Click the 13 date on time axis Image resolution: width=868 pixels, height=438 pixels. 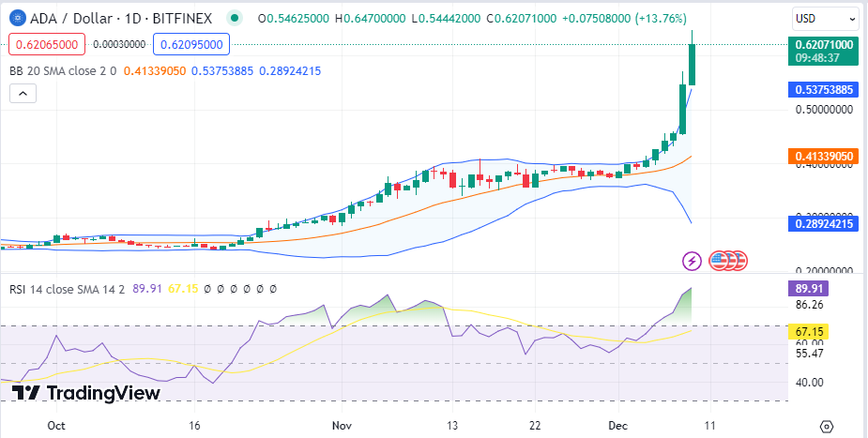coord(452,425)
